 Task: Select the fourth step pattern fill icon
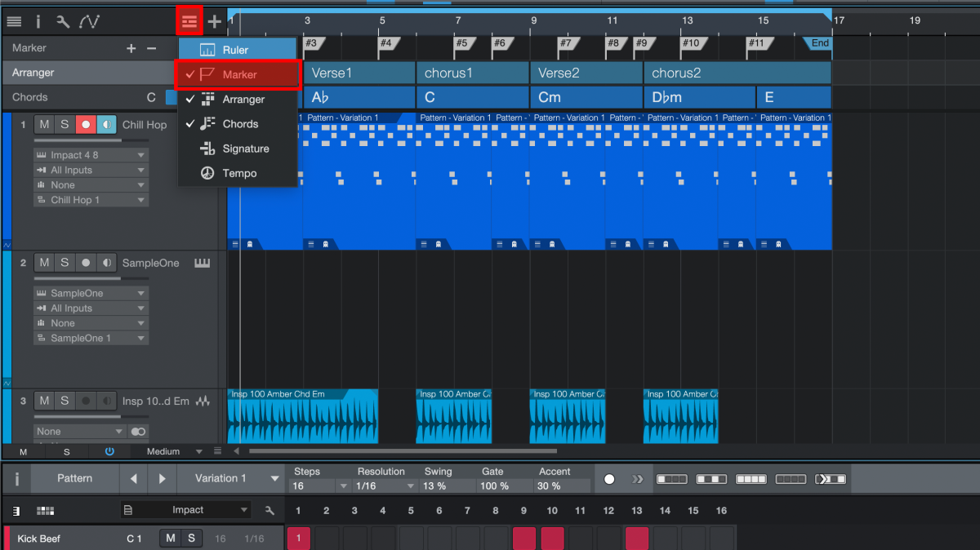[791, 479]
